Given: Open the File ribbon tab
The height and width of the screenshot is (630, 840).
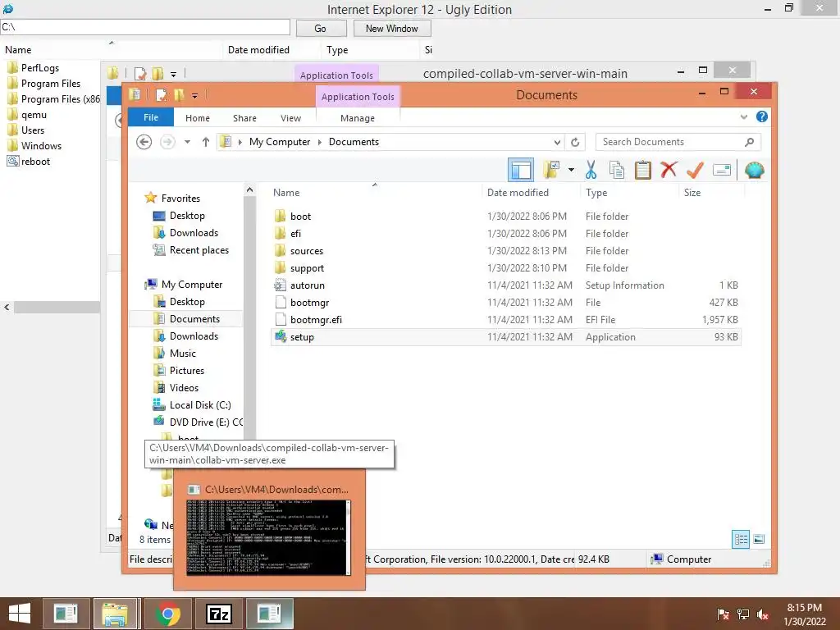Looking at the screenshot, I should click(151, 117).
